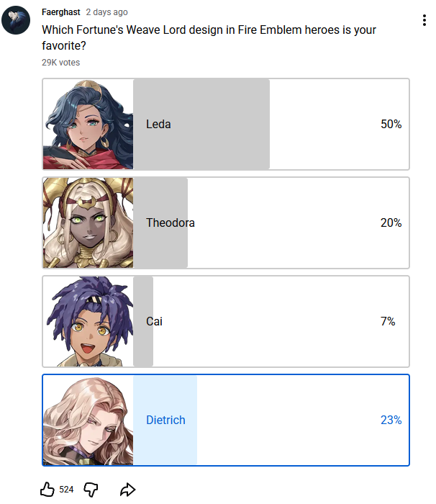Click the 23% result for Dietrich

(391, 420)
